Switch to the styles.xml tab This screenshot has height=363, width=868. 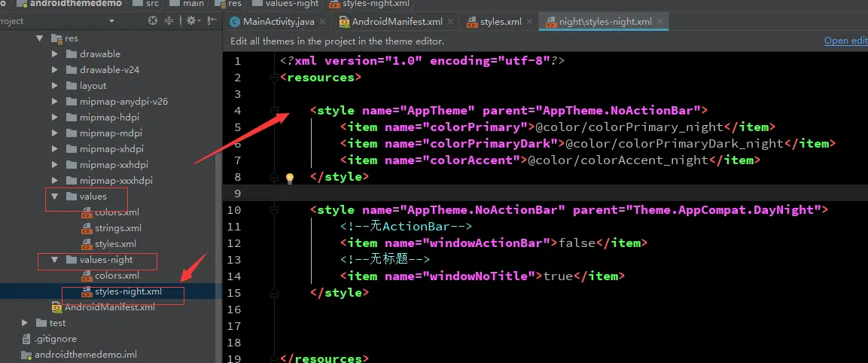501,22
